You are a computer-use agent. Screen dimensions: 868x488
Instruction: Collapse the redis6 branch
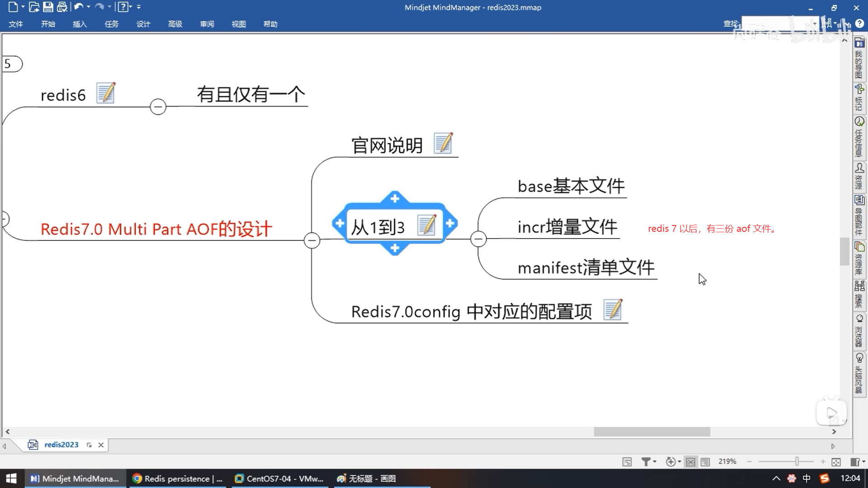click(158, 107)
